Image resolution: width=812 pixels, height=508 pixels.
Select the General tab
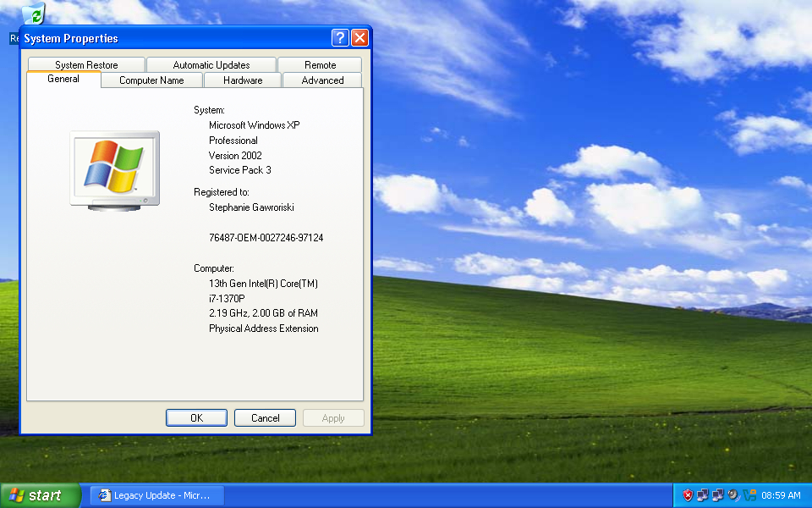pos(63,79)
